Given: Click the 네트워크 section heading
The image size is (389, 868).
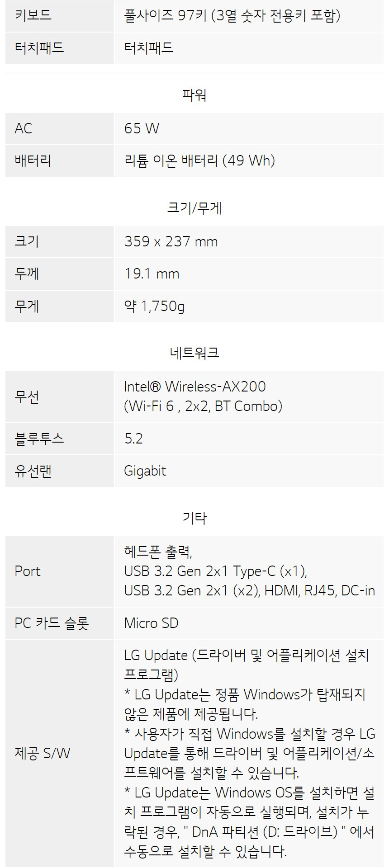Looking at the screenshot, I should tap(194, 352).
